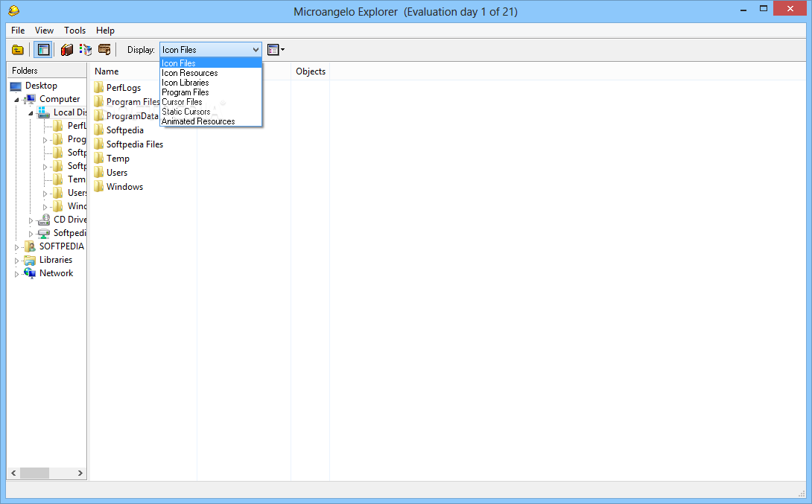Pick Icon Libraries in the Display list
This screenshot has width=812, height=504.
click(x=211, y=83)
